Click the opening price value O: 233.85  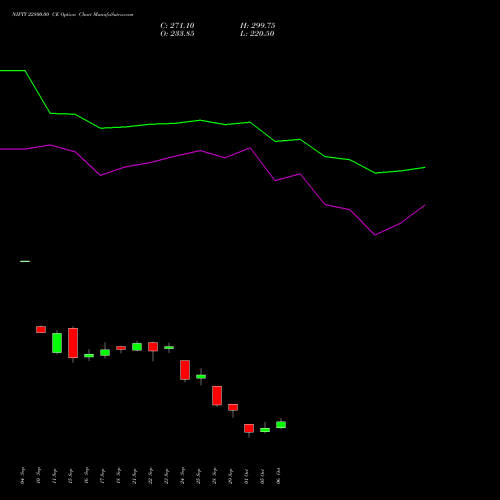[x=177, y=34]
